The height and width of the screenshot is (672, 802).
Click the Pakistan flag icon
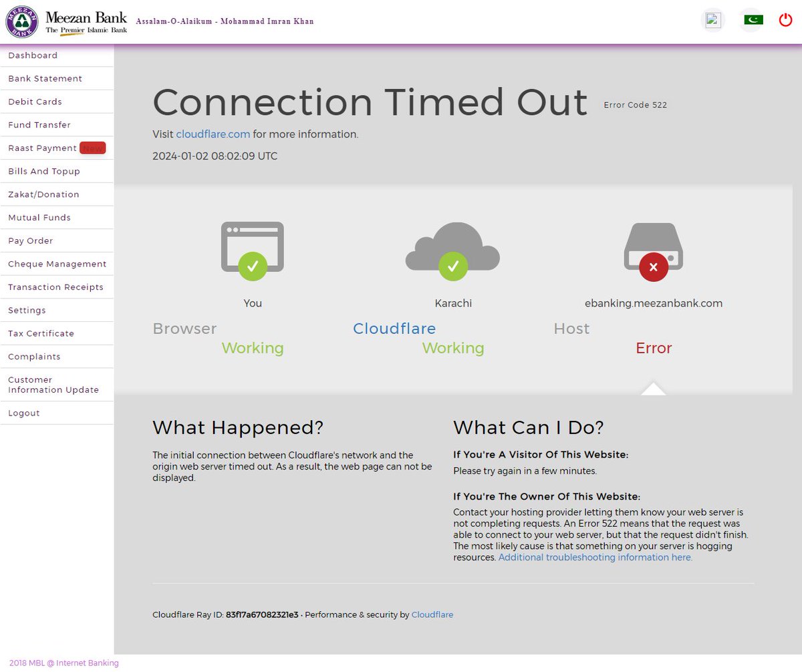[x=753, y=20]
